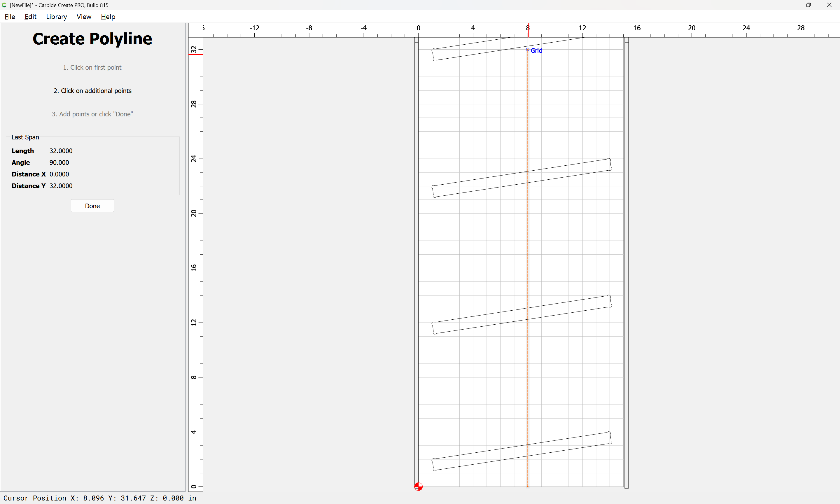Close the Carbide Create window
Image resolution: width=840 pixels, height=504 pixels.
[829, 5]
